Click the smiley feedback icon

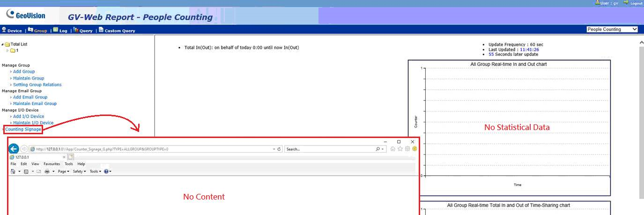pos(415,149)
